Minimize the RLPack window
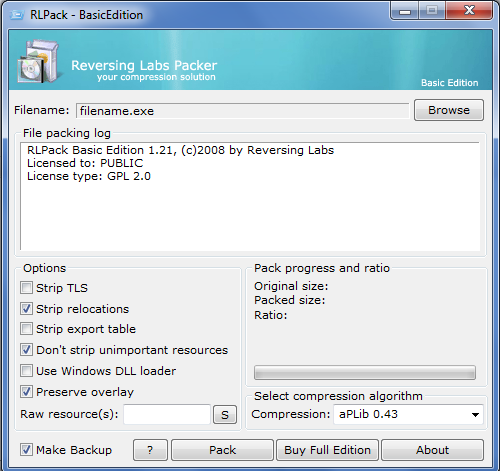 coord(405,11)
